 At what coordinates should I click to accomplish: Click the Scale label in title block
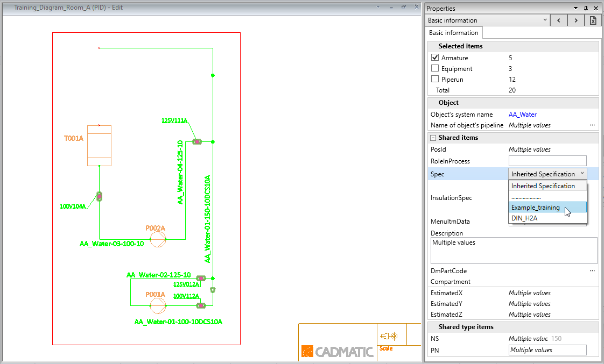click(x=386, y=348)
